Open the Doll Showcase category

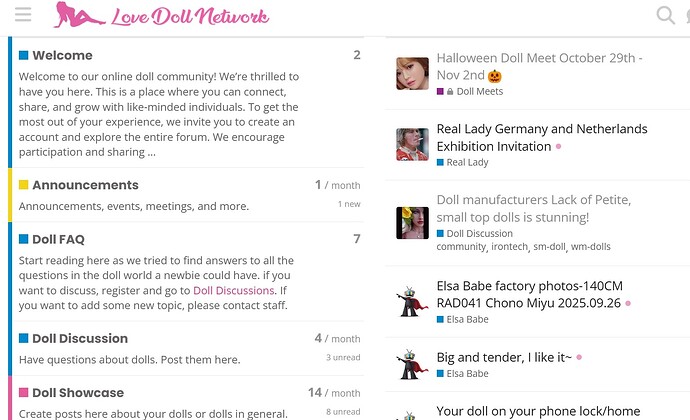78,393
